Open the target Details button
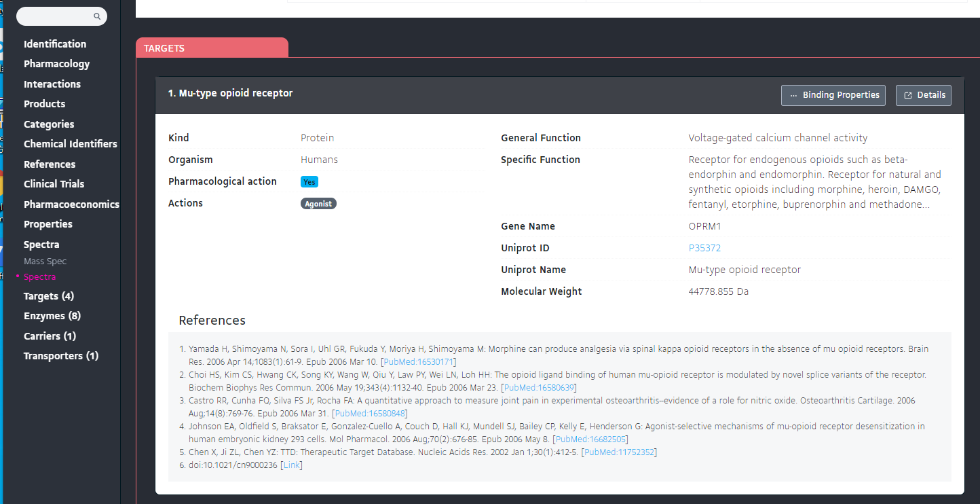The height and width of the screenshot is (504, 980). pyautogui.click(x=924, y=95)
